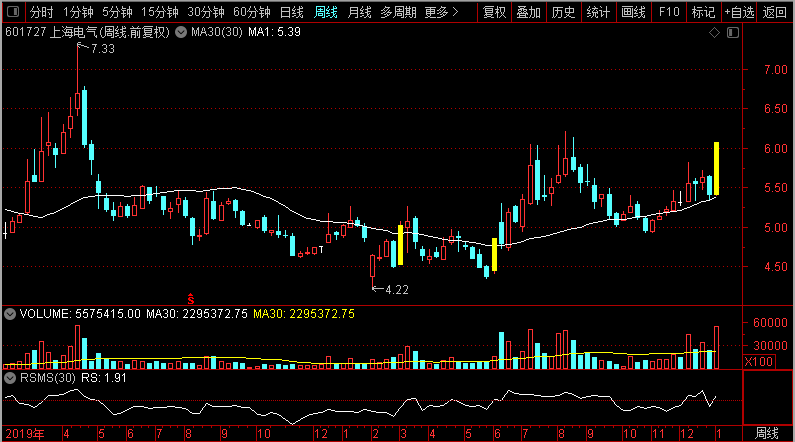
Task: Click the 4.22 low price arrow label
Action: (396, 289)
